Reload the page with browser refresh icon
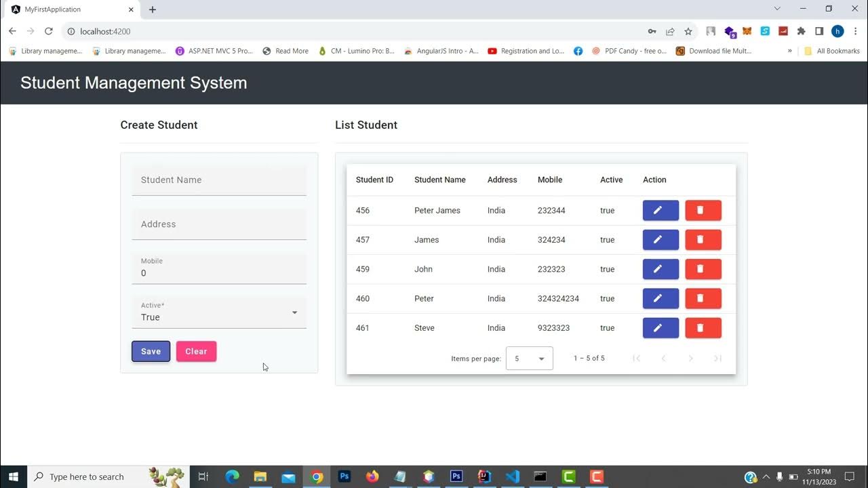 tap(49, 31)
